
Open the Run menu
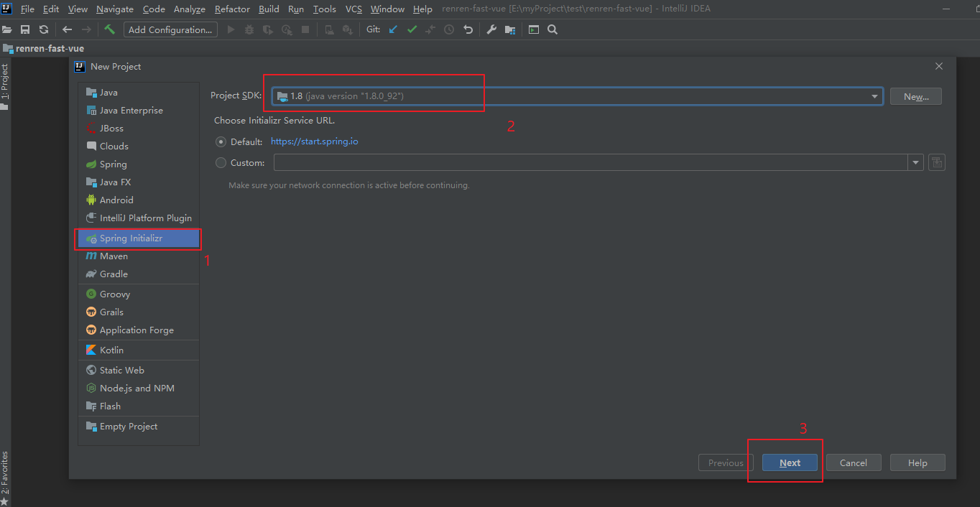295,9
